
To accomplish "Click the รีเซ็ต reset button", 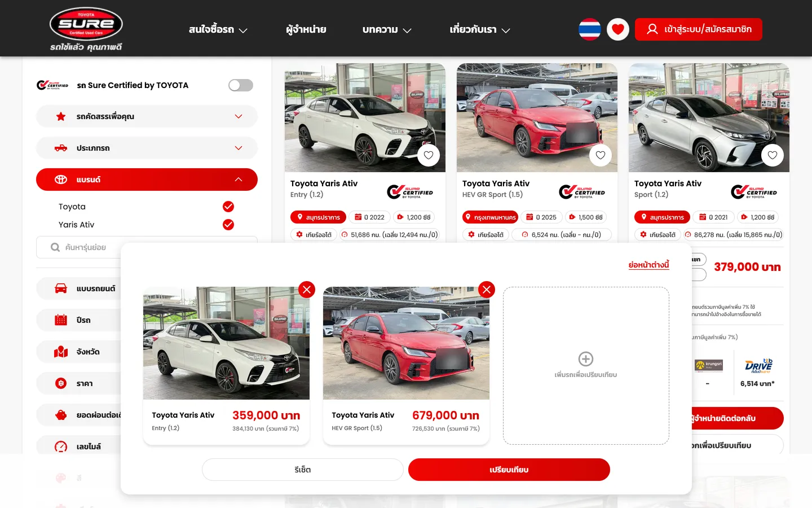I will click(x=303, y=470).
